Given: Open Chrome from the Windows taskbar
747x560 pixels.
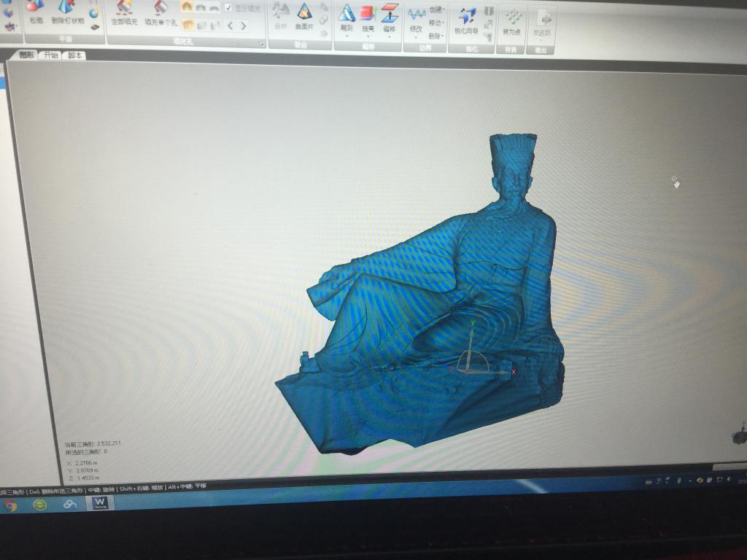Looking at the screenshot, I should [x=10, y=505].
